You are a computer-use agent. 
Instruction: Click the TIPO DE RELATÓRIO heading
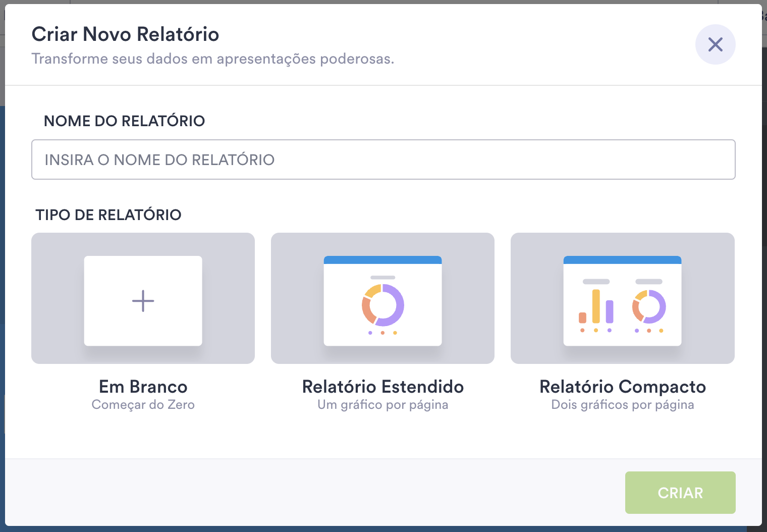(x=108, y=215)
